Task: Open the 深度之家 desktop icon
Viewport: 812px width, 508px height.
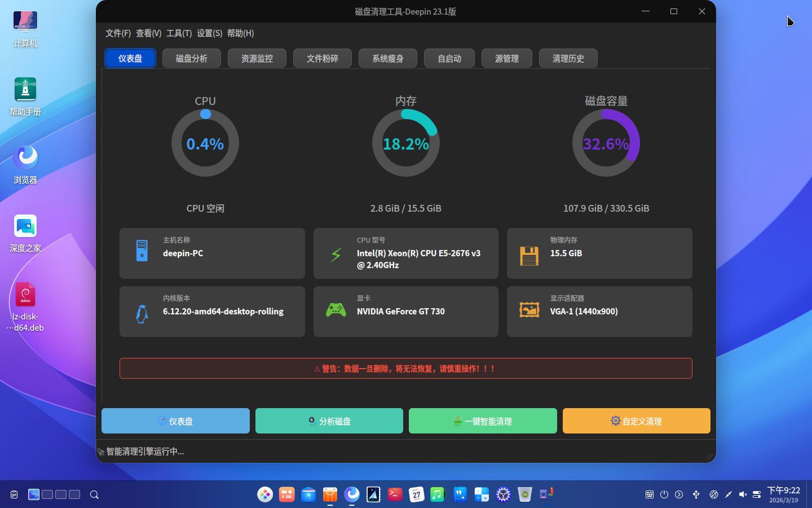Action: 25,234
